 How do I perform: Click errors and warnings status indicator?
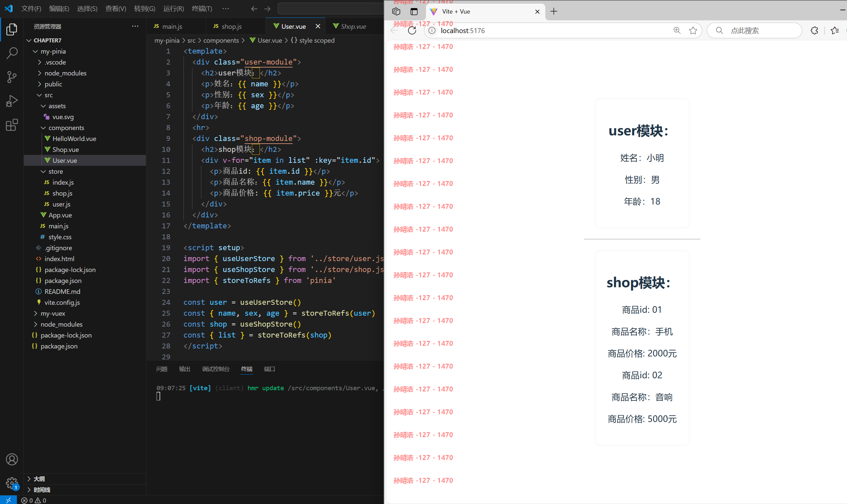click(34, 500)
